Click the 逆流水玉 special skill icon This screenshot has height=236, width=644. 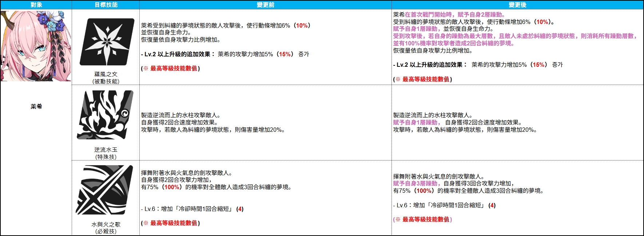pos(105,115)
